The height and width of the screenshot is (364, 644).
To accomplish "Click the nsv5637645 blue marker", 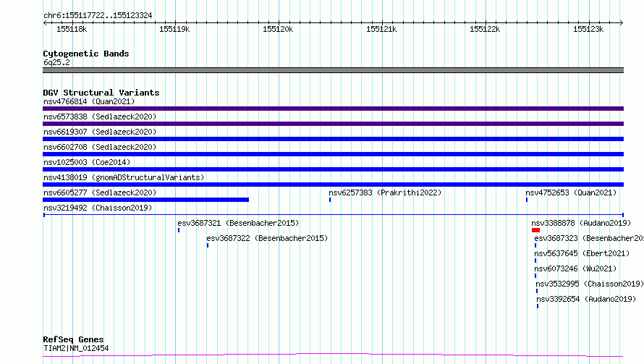I will [535, 261].
